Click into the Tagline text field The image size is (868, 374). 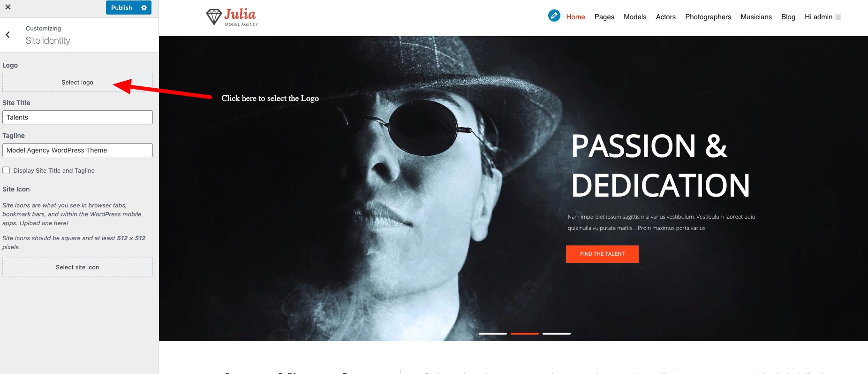[x=77, y=150]
